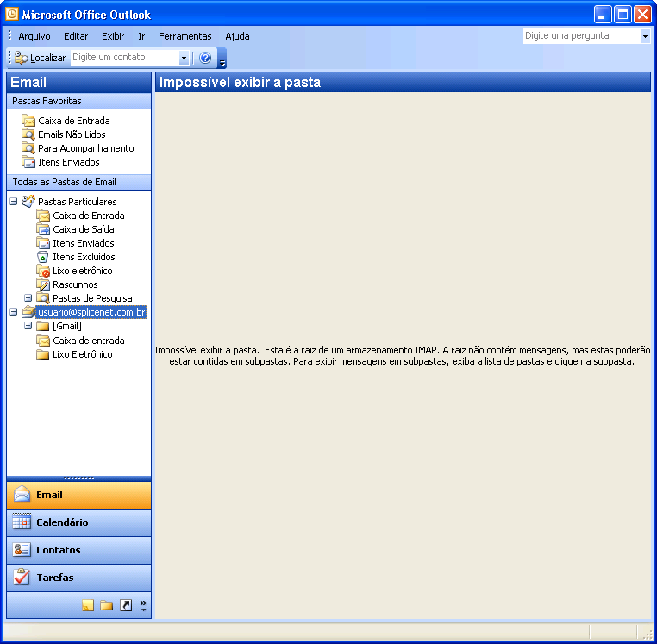Screen dimensions: 657x644
Task: Click Emails Não Lidos search folder icon
Action: point(28,134)
